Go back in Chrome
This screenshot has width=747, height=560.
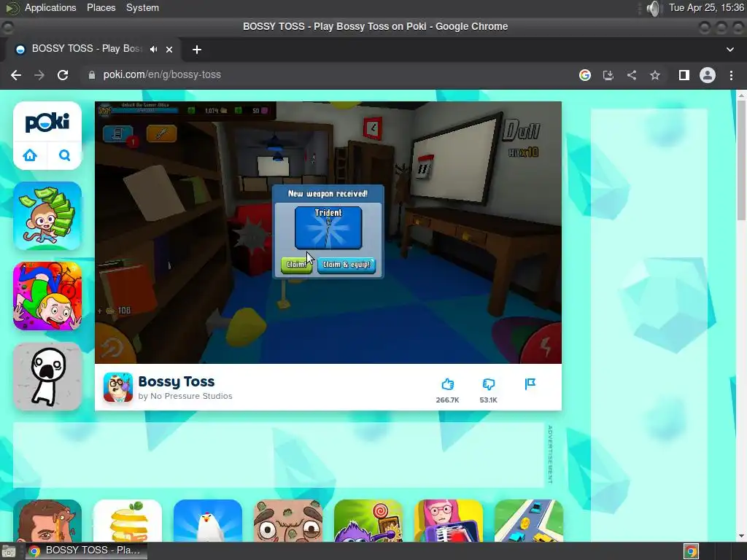pyautogui.click(x=16, y=75)
